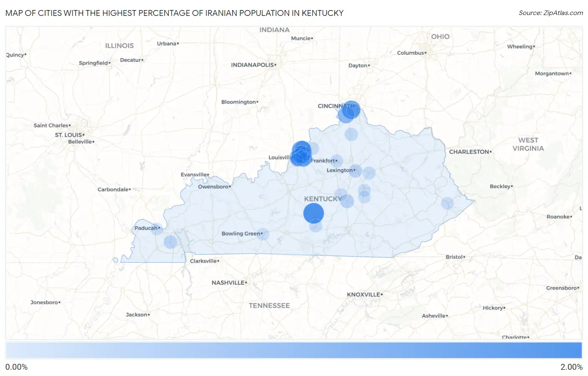Click the map title heading
This screenshot has height=376, width=588.
174,13
